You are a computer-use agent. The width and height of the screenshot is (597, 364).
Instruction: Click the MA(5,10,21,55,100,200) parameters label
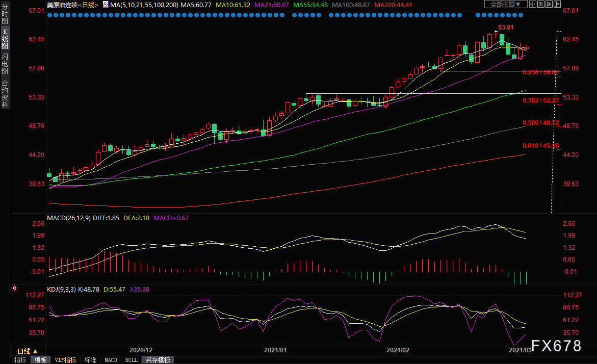(144, 5)
